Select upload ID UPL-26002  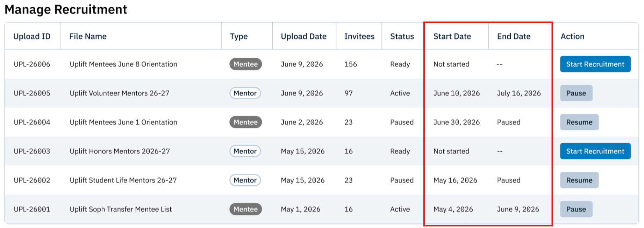32,180
